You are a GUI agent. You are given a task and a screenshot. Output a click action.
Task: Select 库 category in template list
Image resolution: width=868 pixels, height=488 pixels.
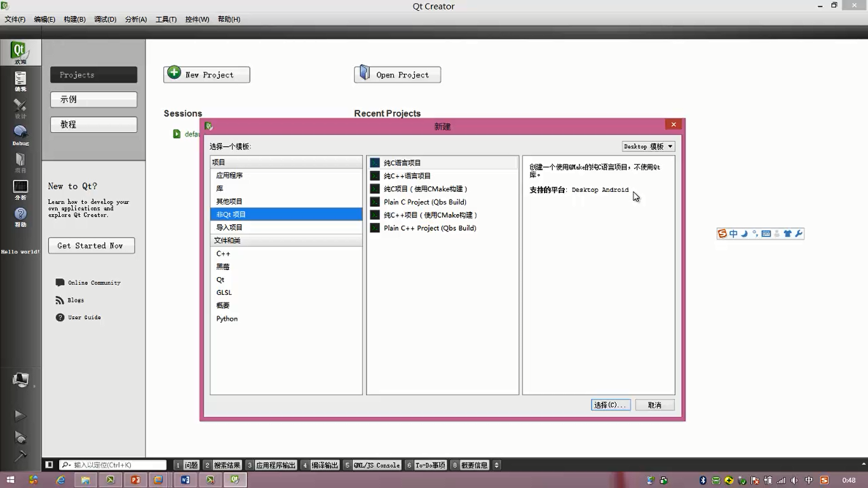click(286, 188)
